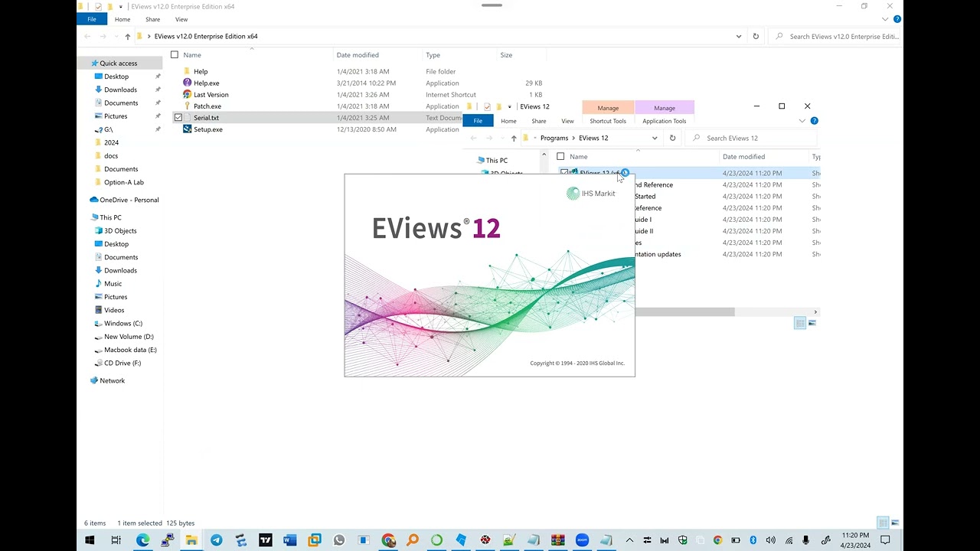Click the Windows Start button

(x=90, y=540)
